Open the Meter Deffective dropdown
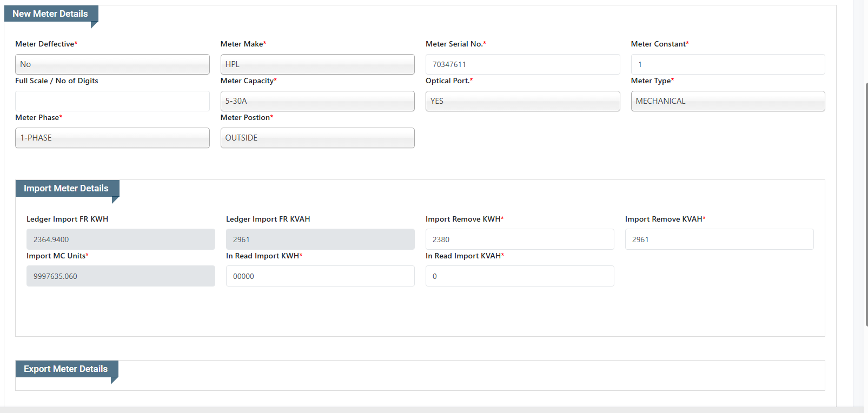This screenshot has width=868, height=413. [112, 64]
